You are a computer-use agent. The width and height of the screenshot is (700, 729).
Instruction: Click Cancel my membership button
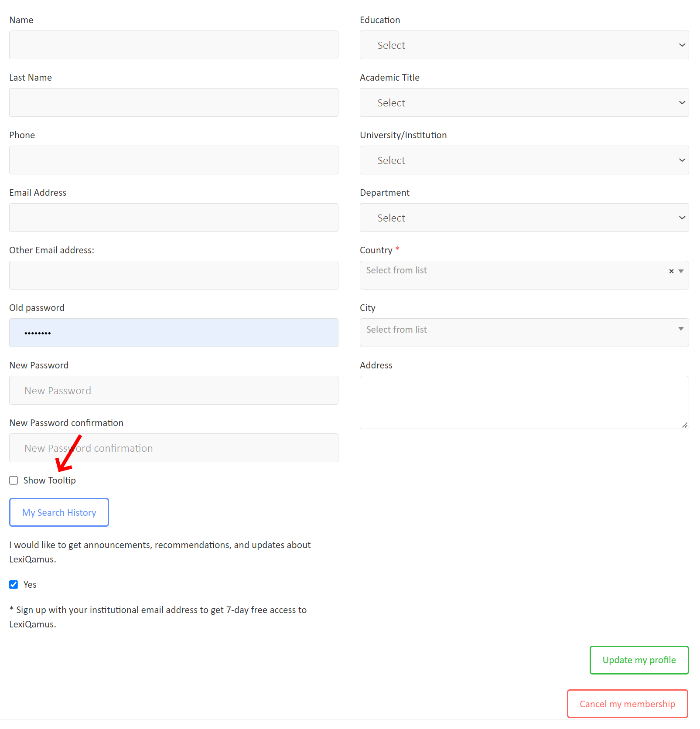pos(627,704)
